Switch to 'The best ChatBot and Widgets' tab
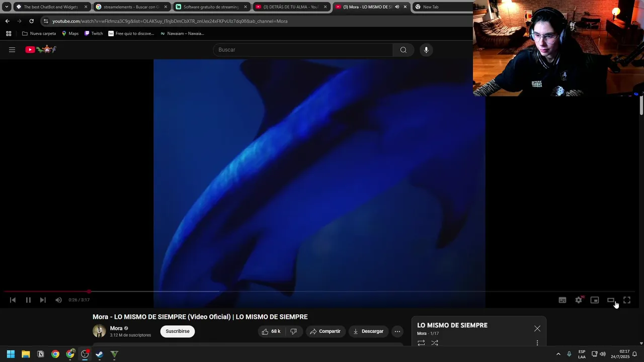Viewport: 644px width, 362px height. [x=52, y=7]
